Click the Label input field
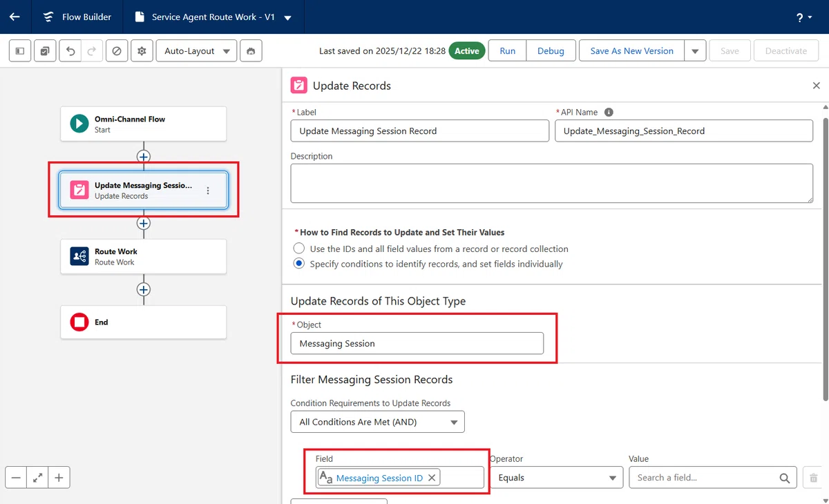 click(x=420, y=131)
